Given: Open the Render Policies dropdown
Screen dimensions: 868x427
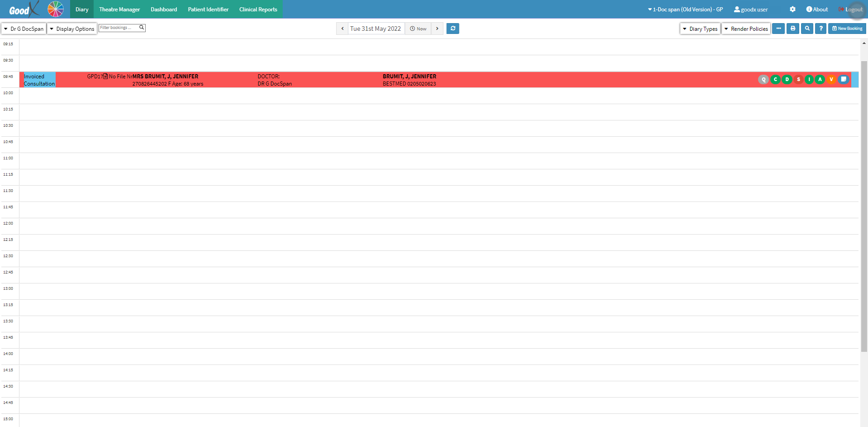Looking at the screenshot, I should point(746,29).
